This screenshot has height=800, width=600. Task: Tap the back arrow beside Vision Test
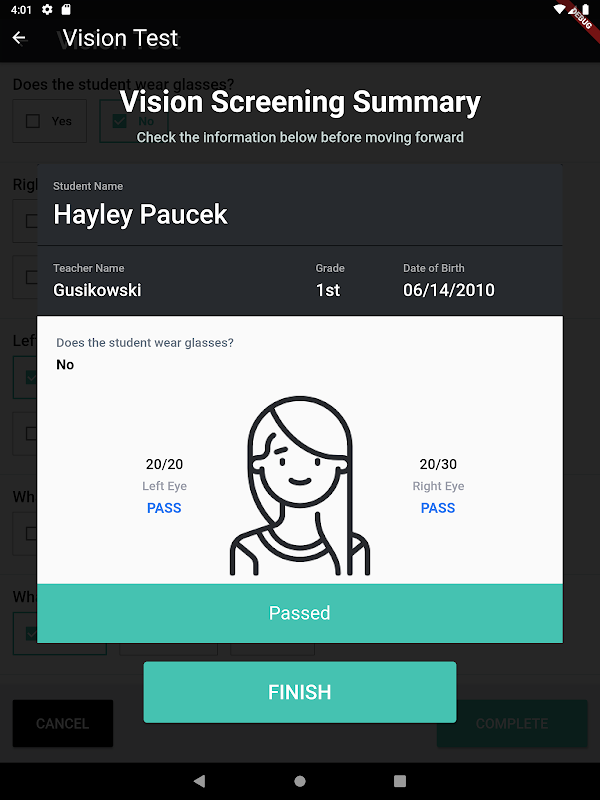coord(19,38)
